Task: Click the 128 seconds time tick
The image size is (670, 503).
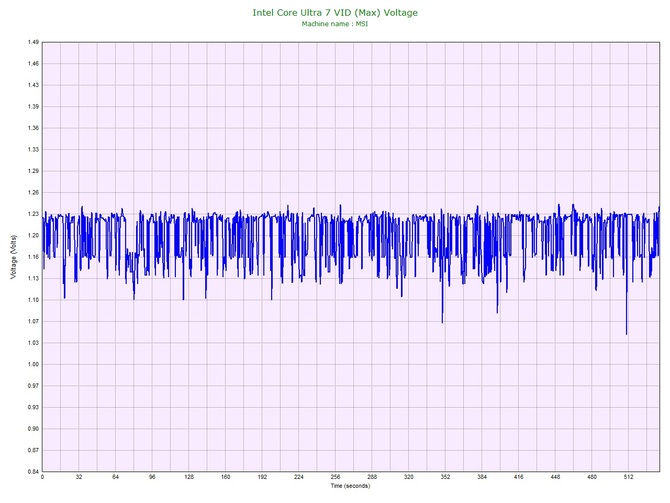Action: [x=189, y=477]
